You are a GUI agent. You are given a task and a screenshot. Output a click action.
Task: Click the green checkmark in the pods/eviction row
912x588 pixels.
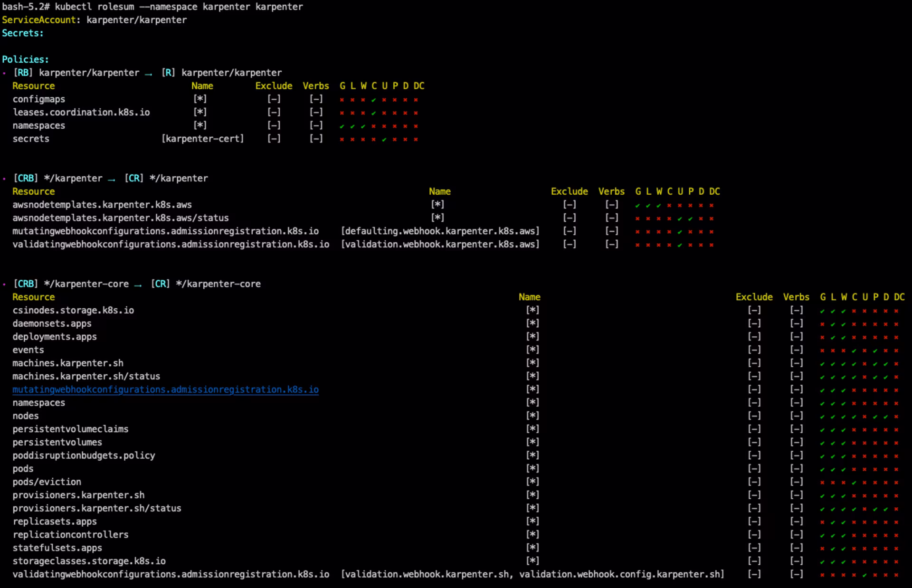tap(854, 483)
